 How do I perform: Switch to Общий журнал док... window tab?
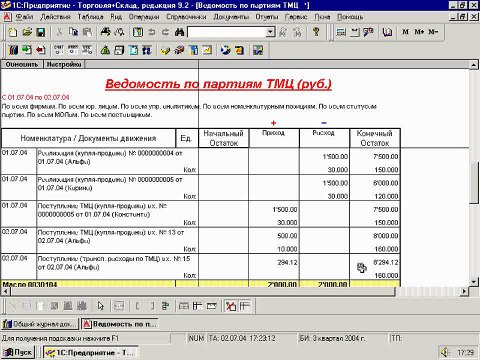click(40, 324)
